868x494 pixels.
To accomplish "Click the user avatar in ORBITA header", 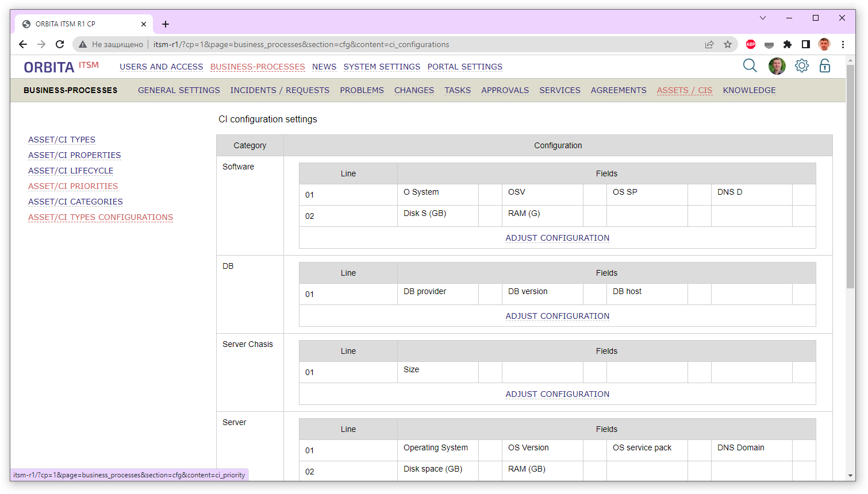I will (777, 66).
